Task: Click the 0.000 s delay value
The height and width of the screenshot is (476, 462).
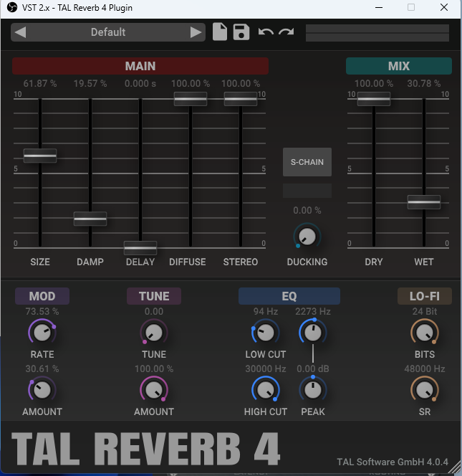Action: click(140, 83)
